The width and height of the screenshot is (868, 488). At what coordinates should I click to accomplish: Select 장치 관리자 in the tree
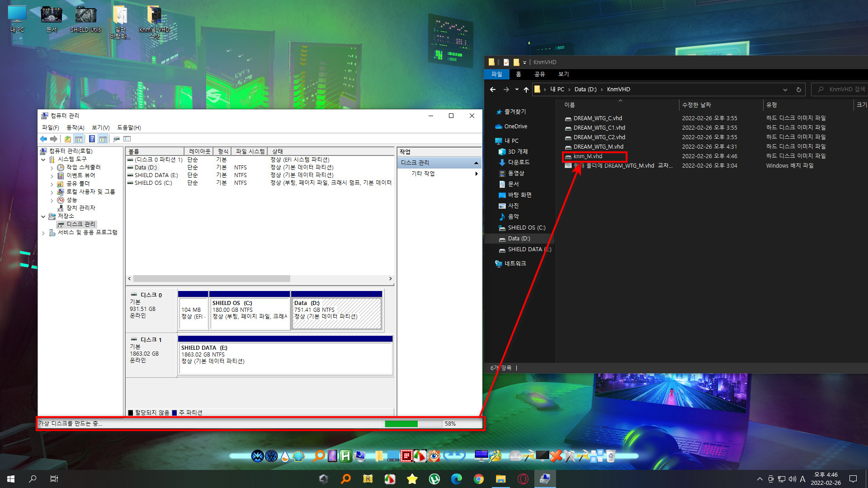80,208
